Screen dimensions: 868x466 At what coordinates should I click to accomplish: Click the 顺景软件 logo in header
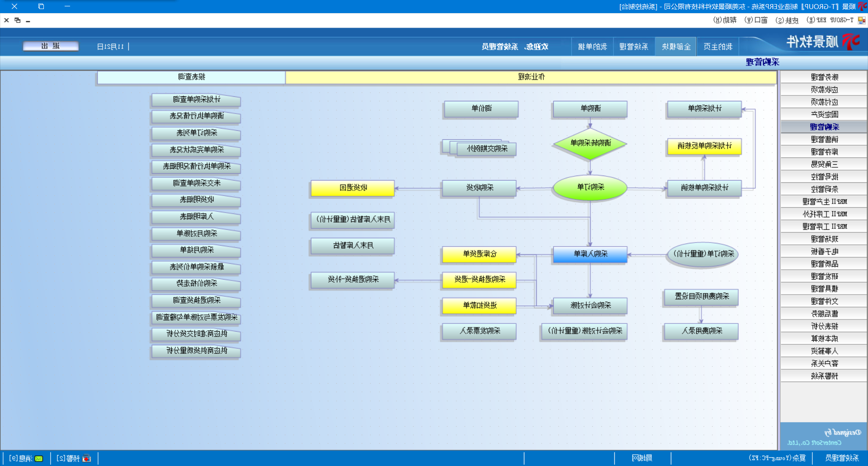click(823, 42)
